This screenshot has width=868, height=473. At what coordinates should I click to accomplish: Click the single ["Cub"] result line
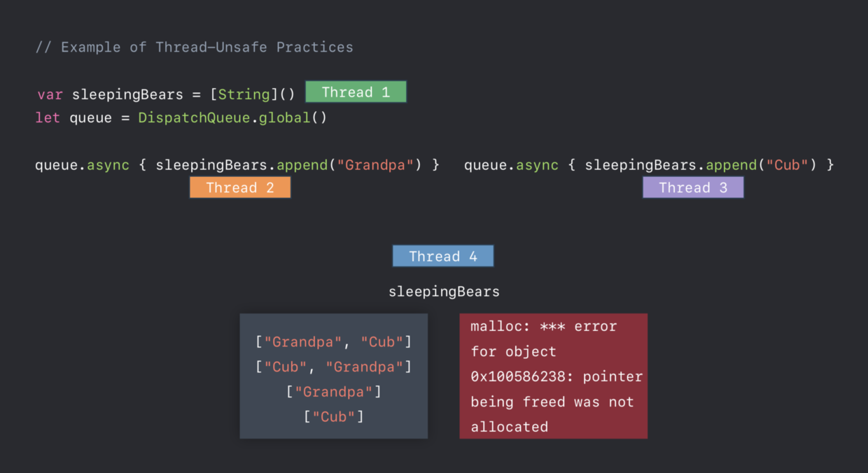pyautogui.click(x=333, y=417)
